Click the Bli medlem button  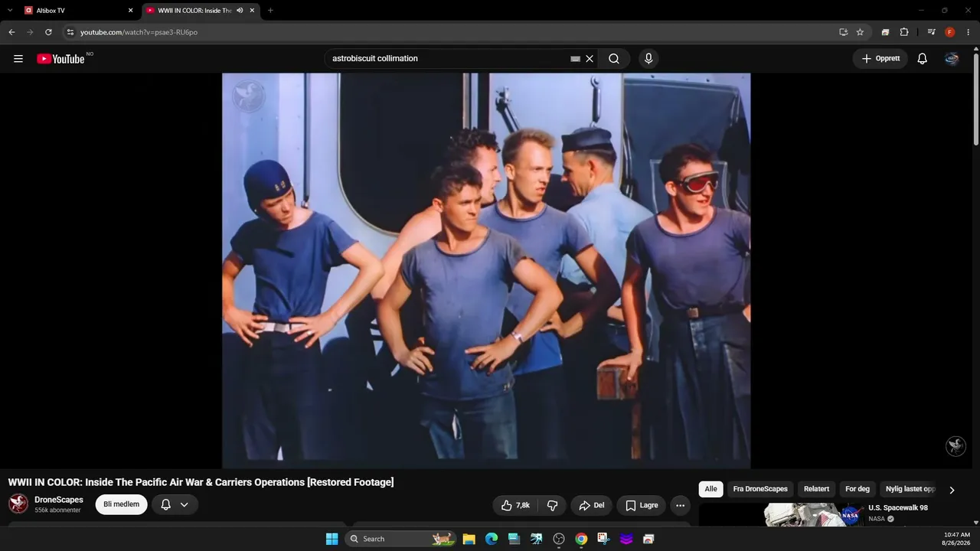pyautogui.click(x=121, y=504)
